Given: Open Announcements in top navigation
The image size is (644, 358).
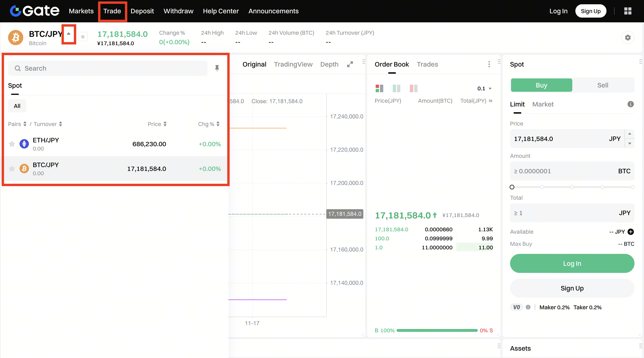Looking at the screenshot, I should pos(273,11).
